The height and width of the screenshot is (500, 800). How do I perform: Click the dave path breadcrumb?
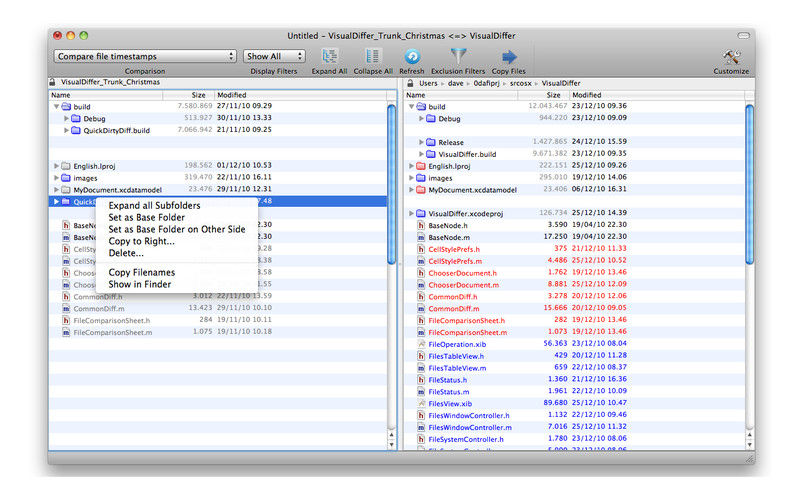[x=456, y=83]
